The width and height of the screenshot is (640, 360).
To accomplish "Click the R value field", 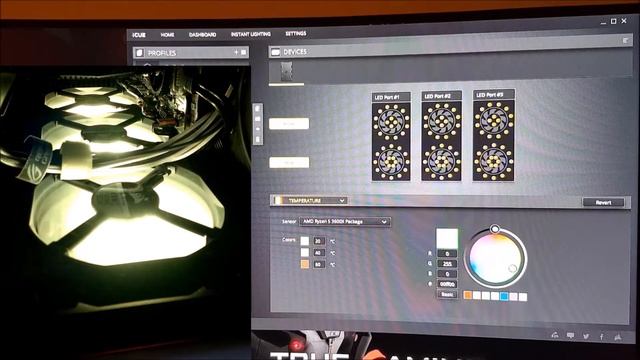I will point(447,253).
